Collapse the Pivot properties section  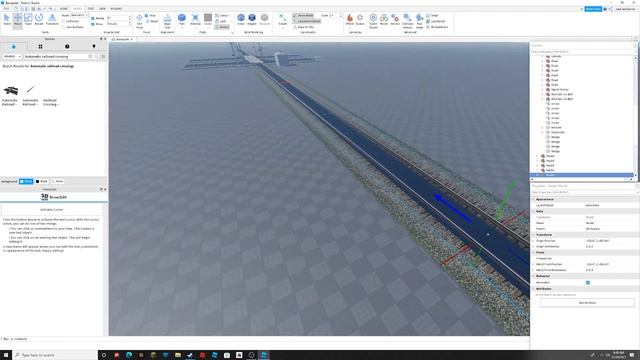coord(533,253)
